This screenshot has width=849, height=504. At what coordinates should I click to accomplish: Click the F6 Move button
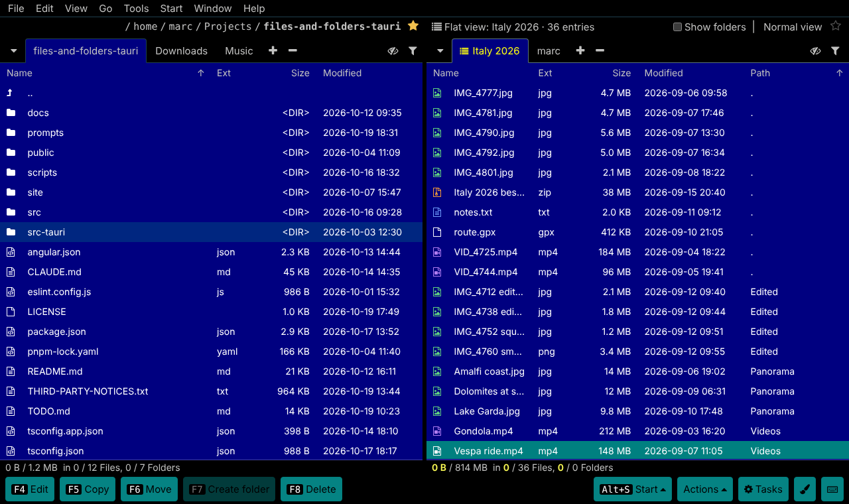[149, 489]
